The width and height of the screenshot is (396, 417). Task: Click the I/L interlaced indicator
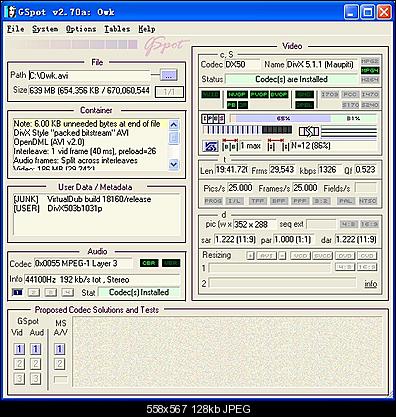coord(235,201)
